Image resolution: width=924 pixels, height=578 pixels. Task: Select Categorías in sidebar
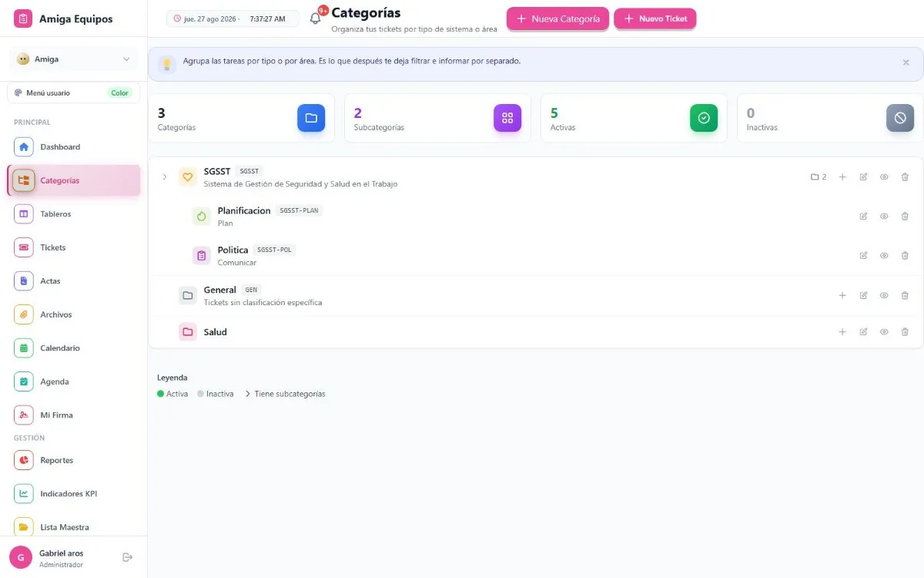[74, 180]
